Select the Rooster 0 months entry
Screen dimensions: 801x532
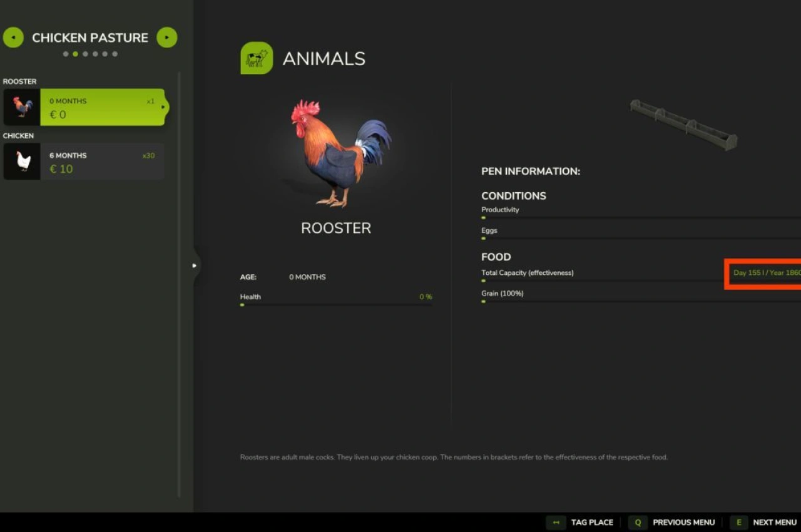[100, 107]
